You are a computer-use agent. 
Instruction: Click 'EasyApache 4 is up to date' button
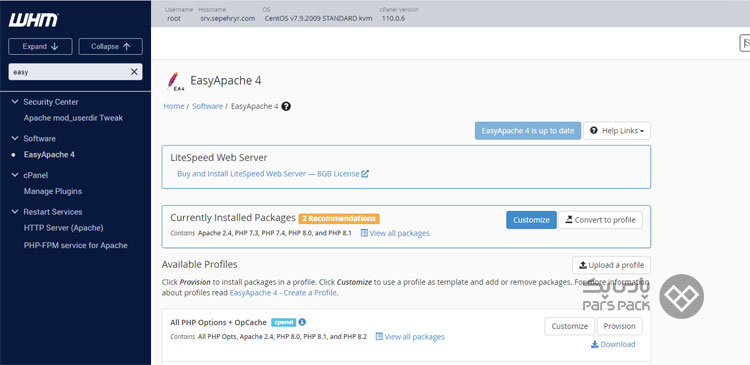[528, 131]
